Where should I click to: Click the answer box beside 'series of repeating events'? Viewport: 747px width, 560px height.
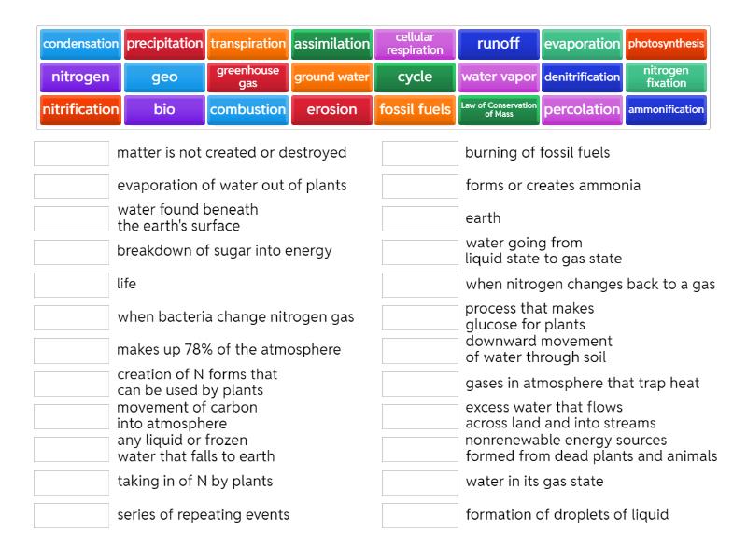point(69,515)
